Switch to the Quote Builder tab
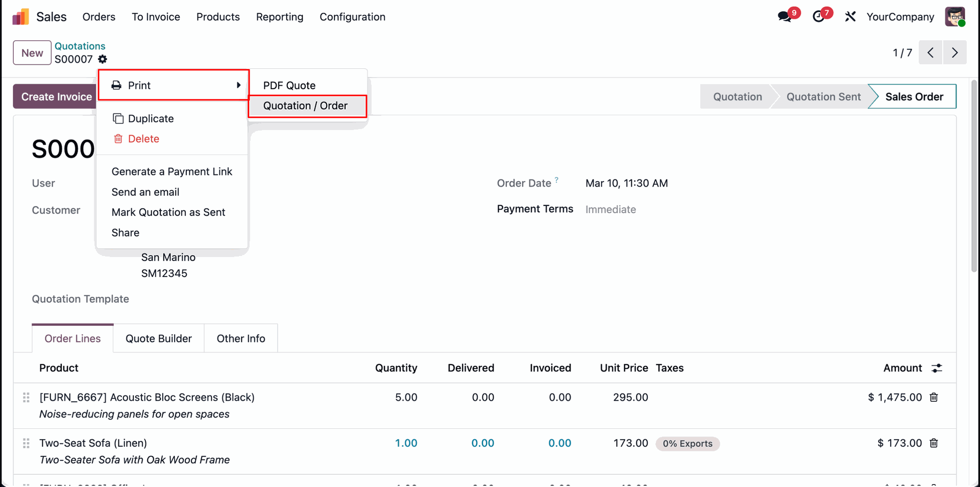The height and width of the screenshot is (487, 980). pos(158,339)
